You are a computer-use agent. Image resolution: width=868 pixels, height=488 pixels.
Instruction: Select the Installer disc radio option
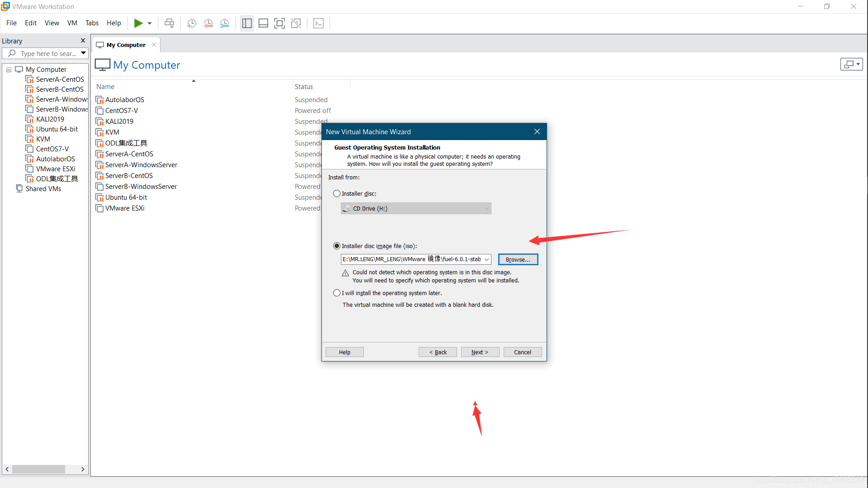coord(337,193)
